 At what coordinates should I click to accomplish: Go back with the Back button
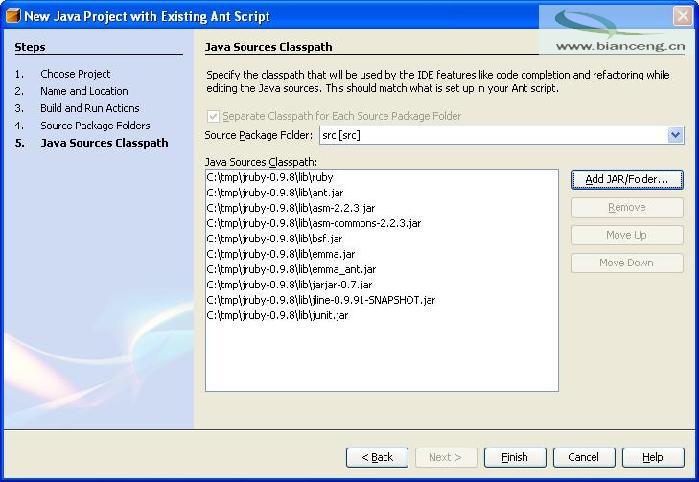[377, 457]
